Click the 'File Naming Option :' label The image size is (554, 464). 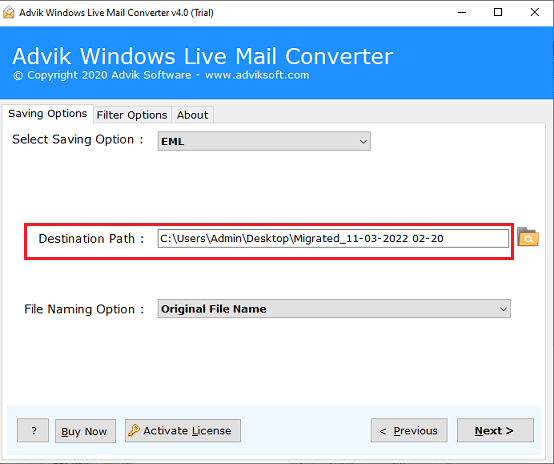pyautogui.click(x=84, y=309)
